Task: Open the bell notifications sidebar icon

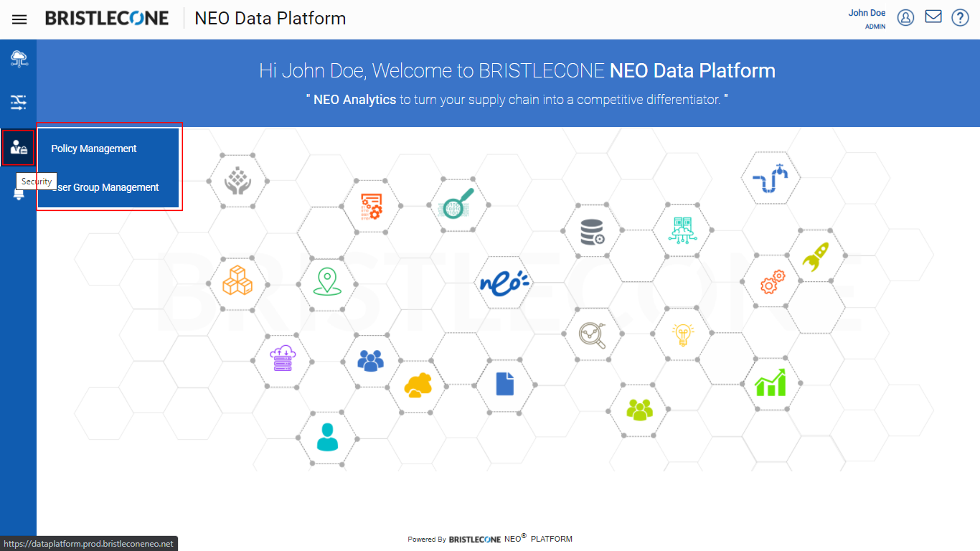Action: [x=19, y=193]
